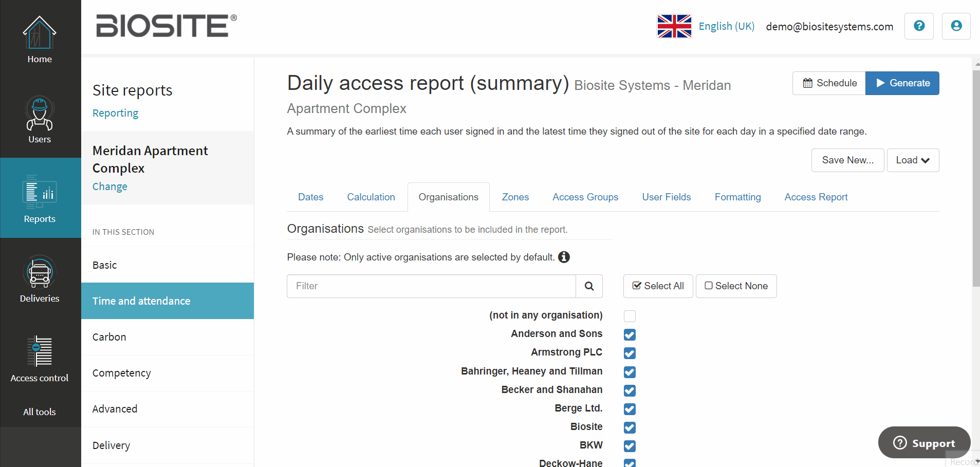Click the 'Berge Ltd.' label
Screen dimensions: 980x467
(579, 408)
